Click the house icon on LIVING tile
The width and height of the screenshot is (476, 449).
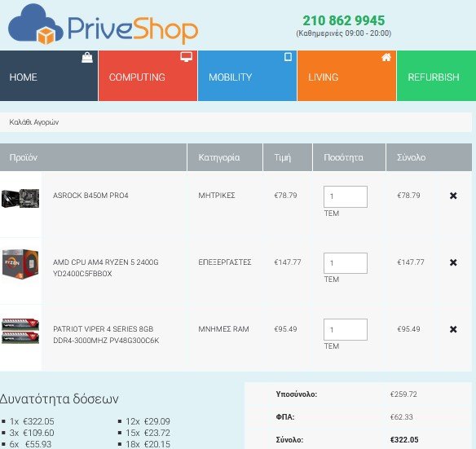(386, 57)
